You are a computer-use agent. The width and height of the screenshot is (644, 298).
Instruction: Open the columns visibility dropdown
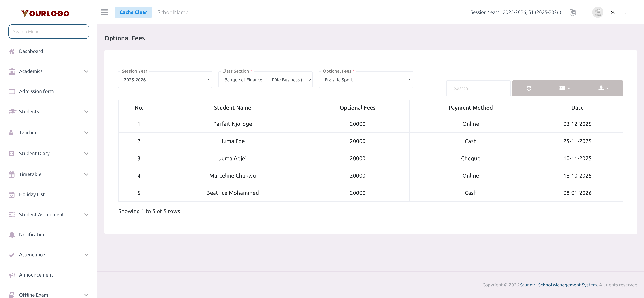(564, 88)
